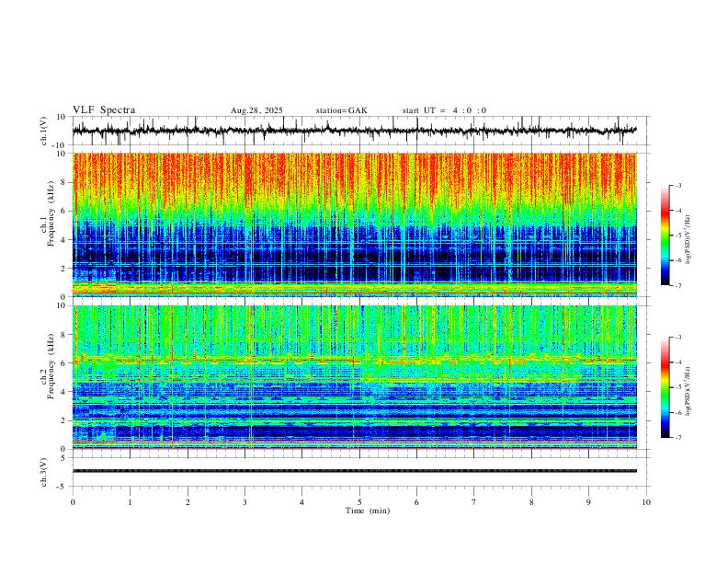This screenshot has width=728, height=563.
Task: Click the "station=GAK" header text
Action: pyautogui.click(x=341, y=110)
